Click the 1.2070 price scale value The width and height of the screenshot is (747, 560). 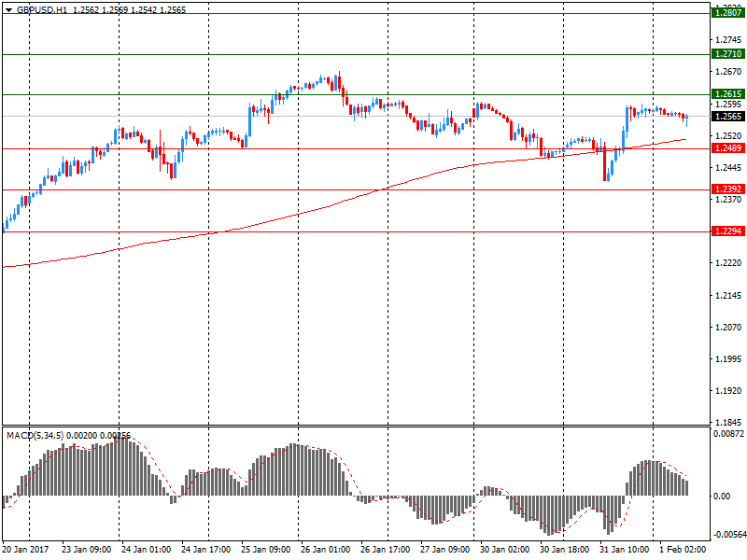coord(728,328)
